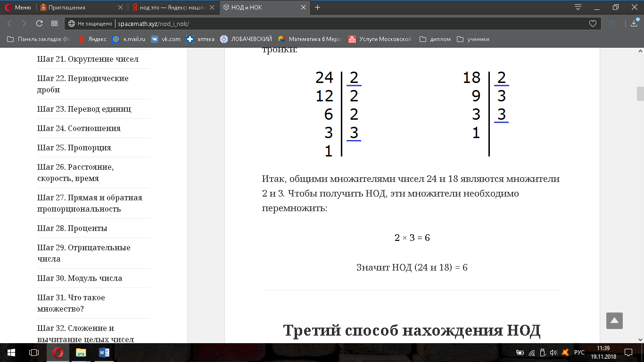Open Task View on the taskbar
This screenshot has width=644, height=362.
pyautogui.click(x=34, y=352)
